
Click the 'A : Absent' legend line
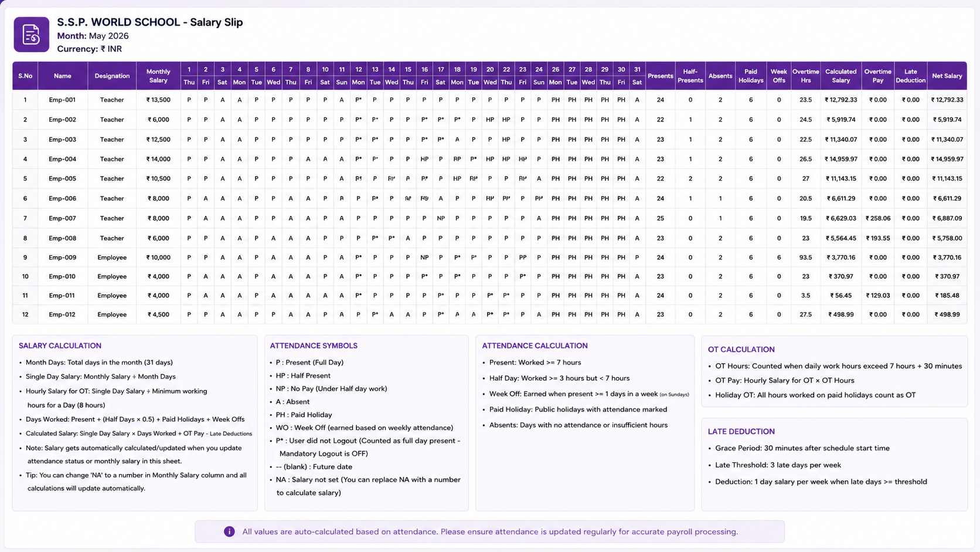pos(292,402)
